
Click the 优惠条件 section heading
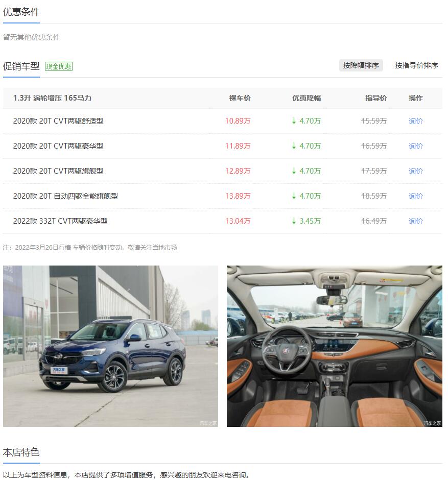(21, 12)
